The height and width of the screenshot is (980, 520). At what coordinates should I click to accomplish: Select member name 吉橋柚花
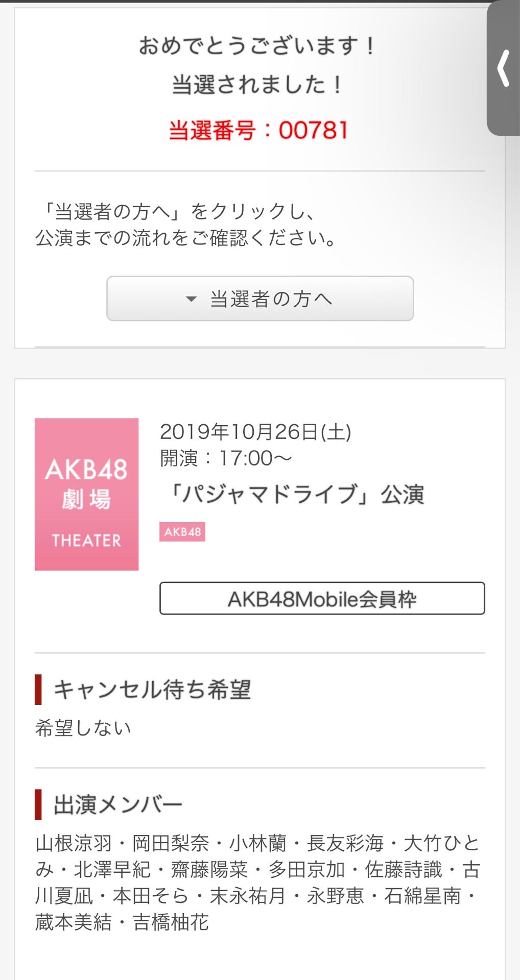pos(171,922)
